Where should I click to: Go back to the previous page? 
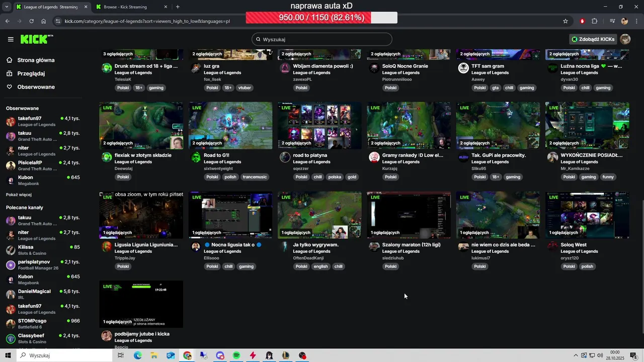(7, 21)
